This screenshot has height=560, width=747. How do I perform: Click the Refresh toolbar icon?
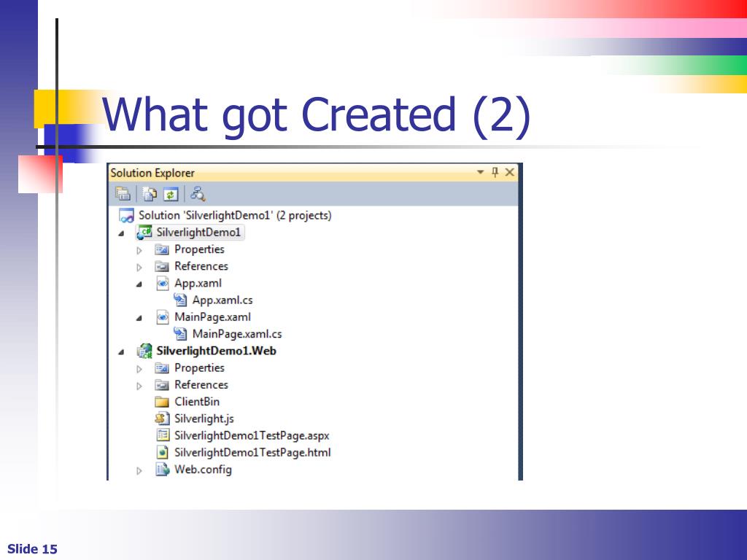point(171,194)
